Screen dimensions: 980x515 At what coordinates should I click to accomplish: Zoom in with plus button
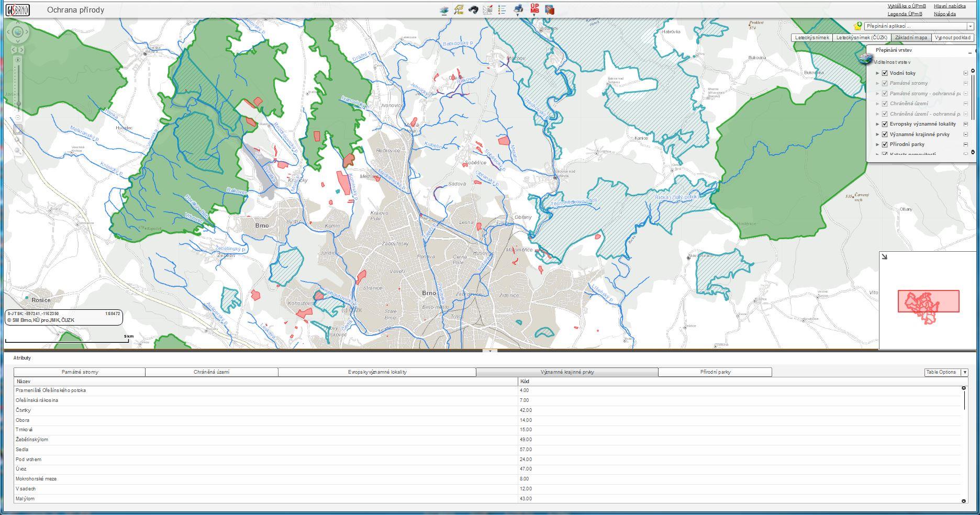18,61
